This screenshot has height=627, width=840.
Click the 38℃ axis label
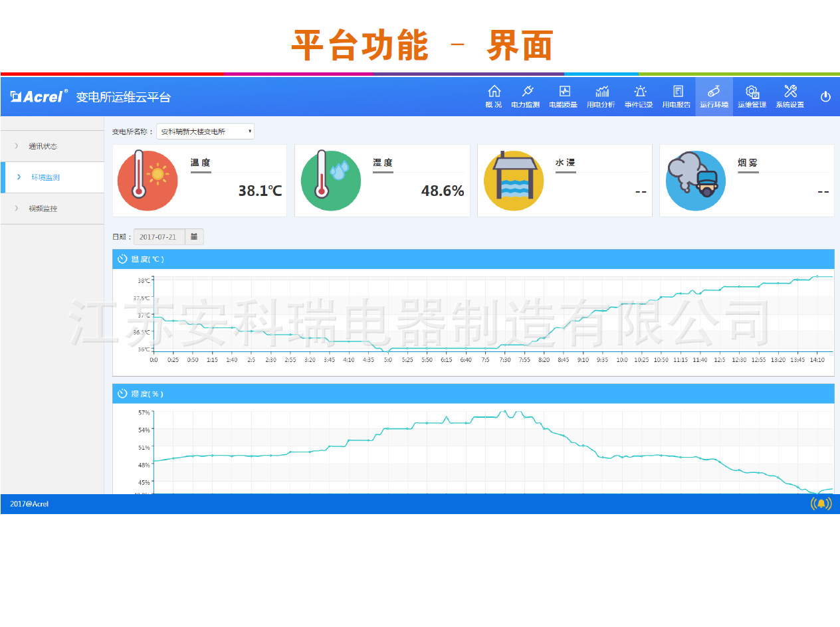[x=144, y=281]
